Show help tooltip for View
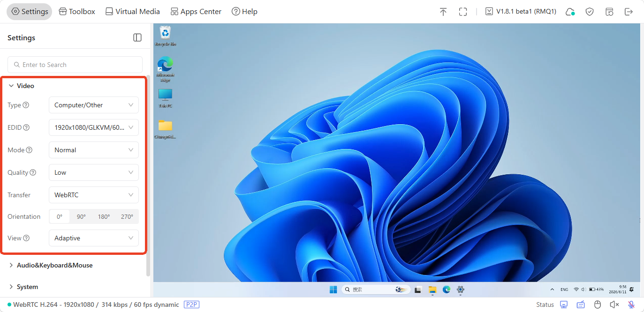Screen dimensions: 644x312 [x=26, y=238]
